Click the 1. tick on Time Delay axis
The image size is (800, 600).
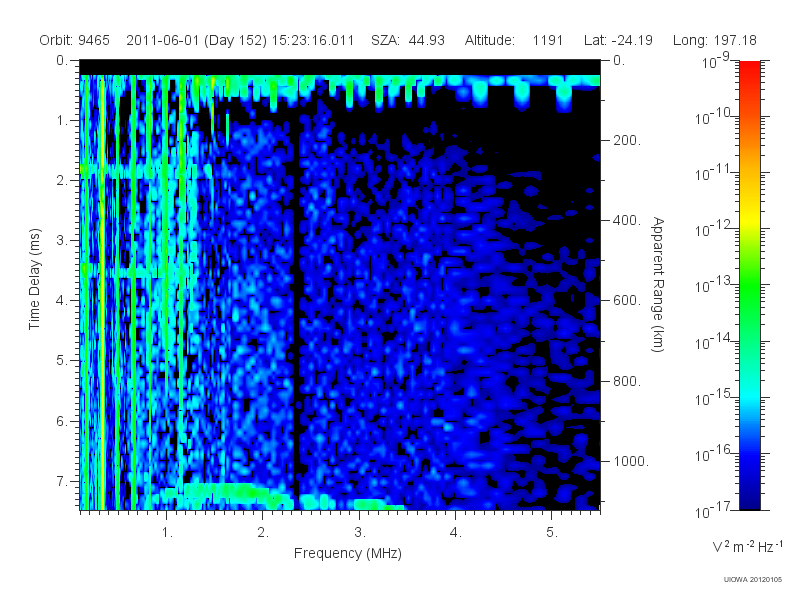[62, 120]
